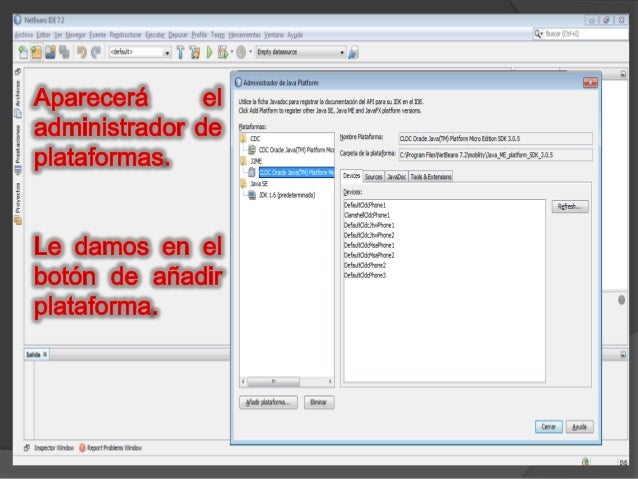Open the Prestaciones side panel

18,150
